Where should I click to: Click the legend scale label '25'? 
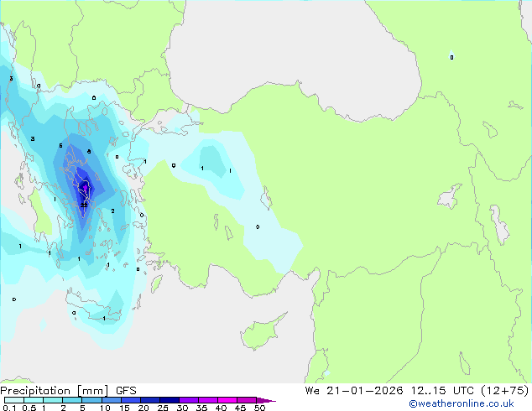tap(163, 408)
